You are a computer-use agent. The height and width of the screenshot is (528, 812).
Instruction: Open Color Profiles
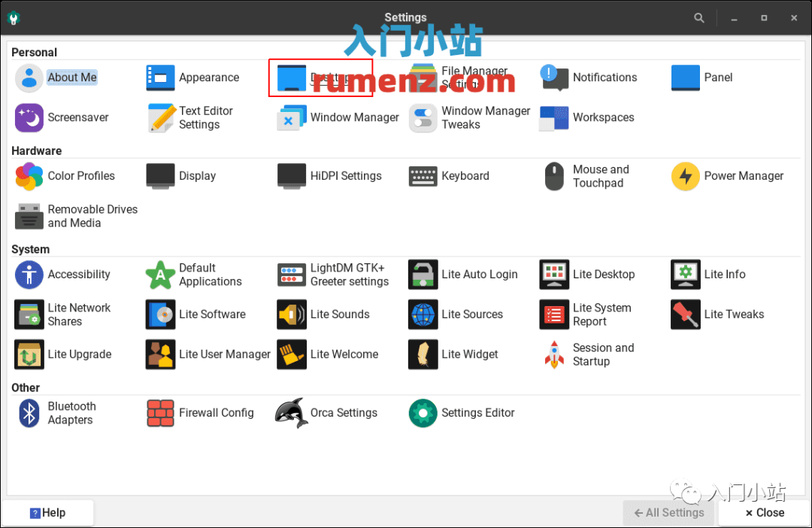point(65,176)
